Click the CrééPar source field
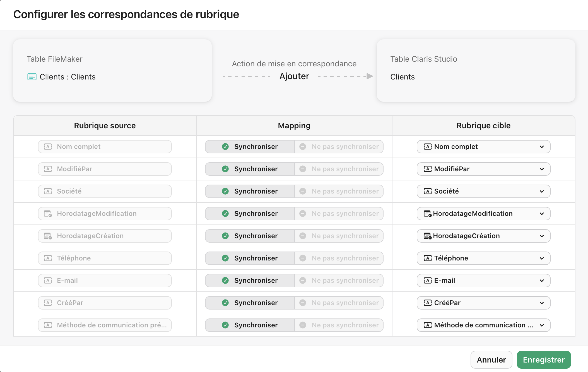 pyautogui.click(x=105, y=303)
